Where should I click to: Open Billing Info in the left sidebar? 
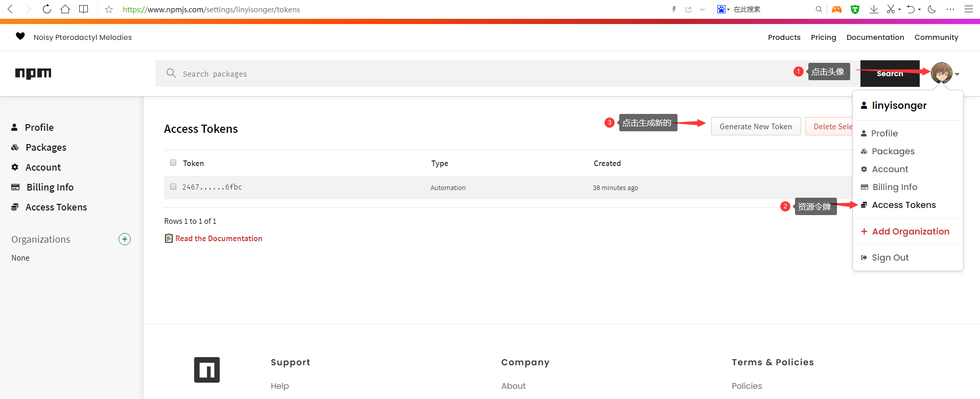(50, 187)
